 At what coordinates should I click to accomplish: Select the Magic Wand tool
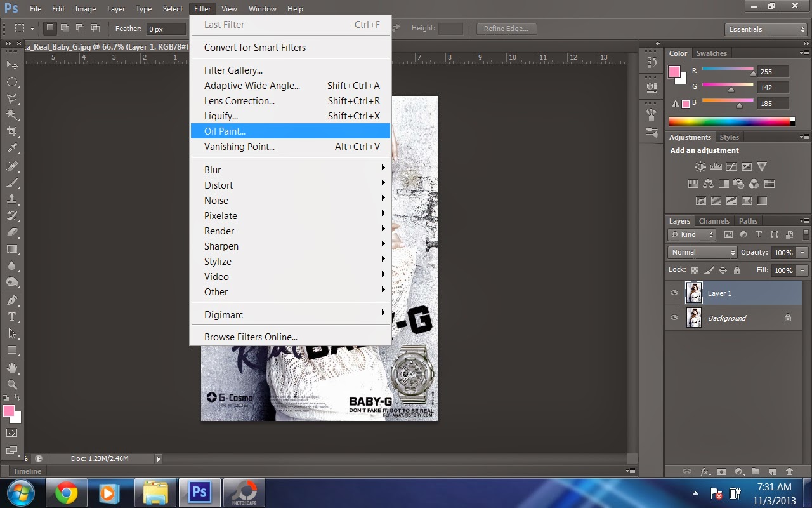click(12, 115)
